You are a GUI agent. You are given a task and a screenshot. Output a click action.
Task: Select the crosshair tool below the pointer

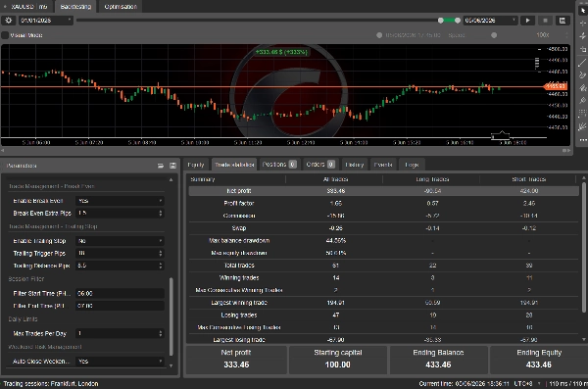pos(582,24)
